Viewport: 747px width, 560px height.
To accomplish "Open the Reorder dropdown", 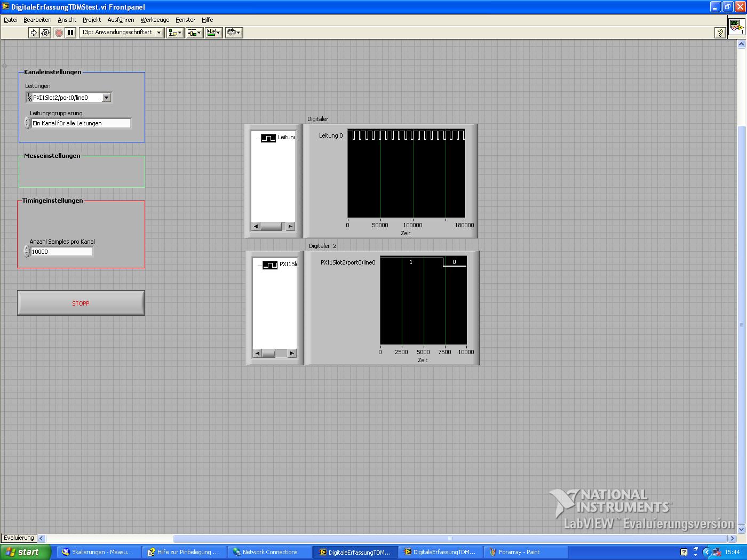I will coord(234,33).
